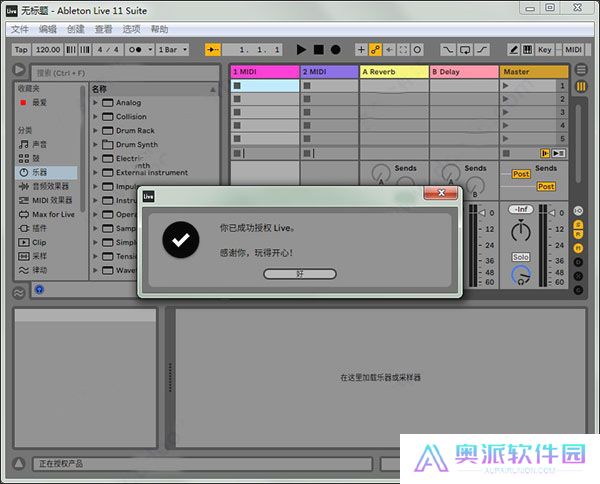Click the MIDI Arrangement Overdub plus button
Viewport: 600px width, 484px height.
361,50
